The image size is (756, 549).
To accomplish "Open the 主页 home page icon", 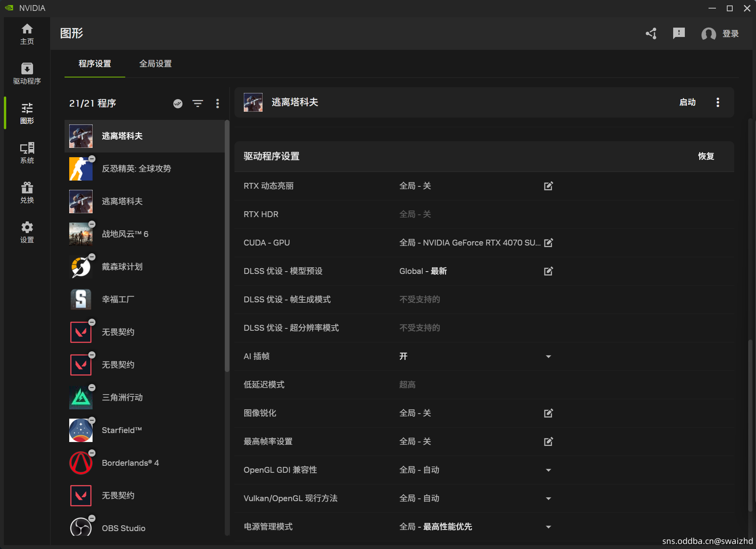I will pyautogui.click(x=27, y=33).
